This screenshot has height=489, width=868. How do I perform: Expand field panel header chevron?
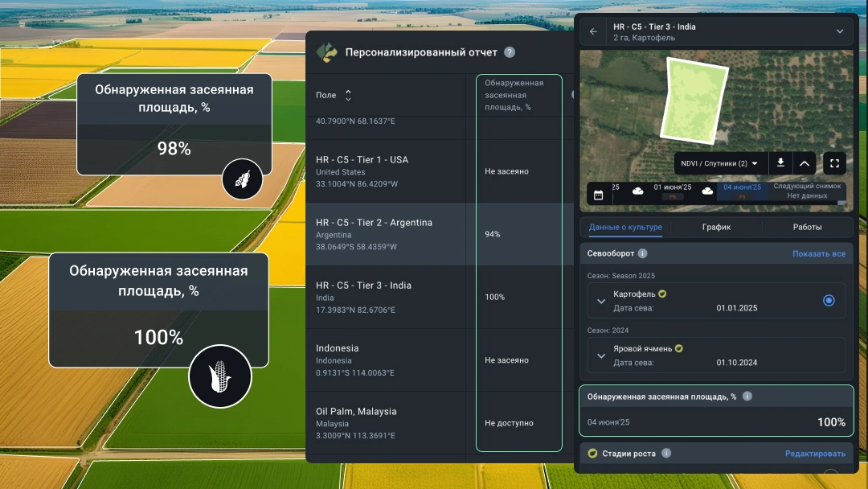tap(840, 31)
